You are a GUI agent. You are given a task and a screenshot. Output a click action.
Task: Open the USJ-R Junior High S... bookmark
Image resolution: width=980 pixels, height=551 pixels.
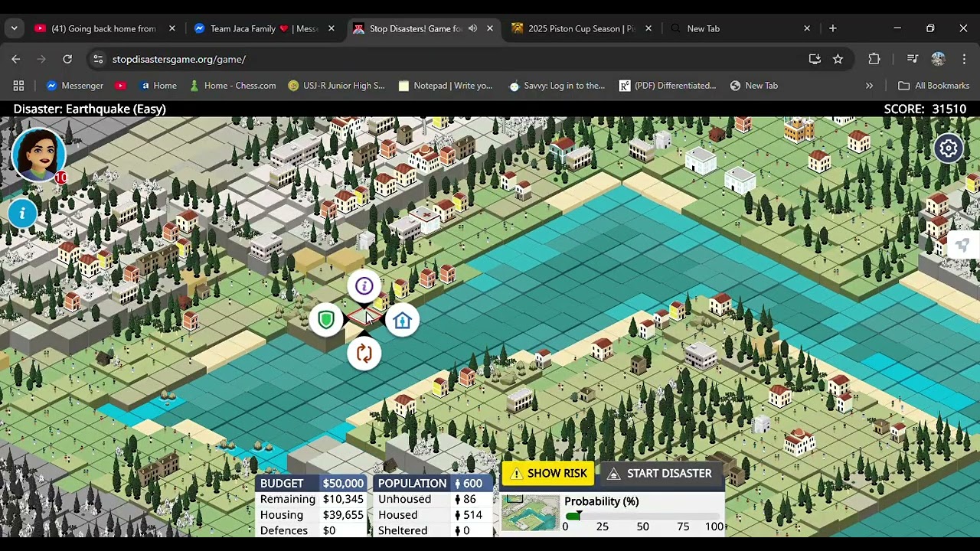coord(336,86)
